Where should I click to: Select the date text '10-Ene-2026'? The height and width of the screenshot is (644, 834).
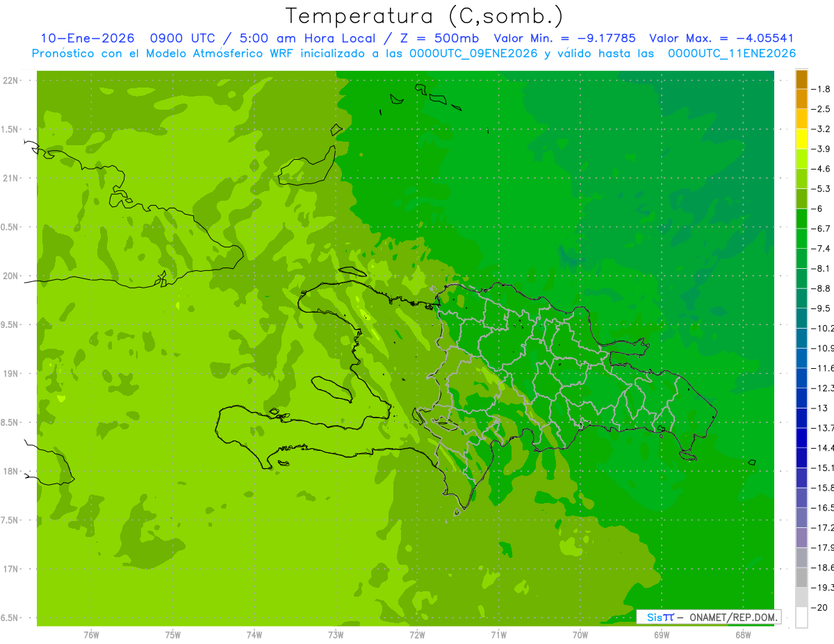[x=87, y=39]
